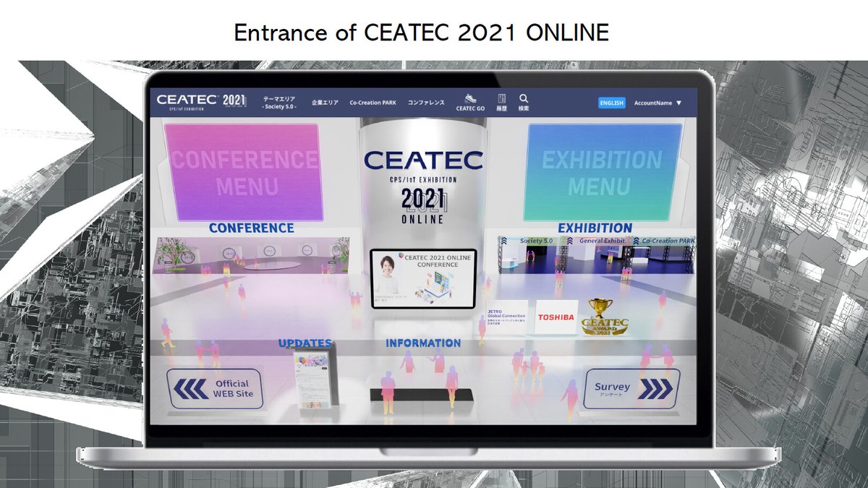Open the TOSHIBA sponsor panel

coord(556,317)
